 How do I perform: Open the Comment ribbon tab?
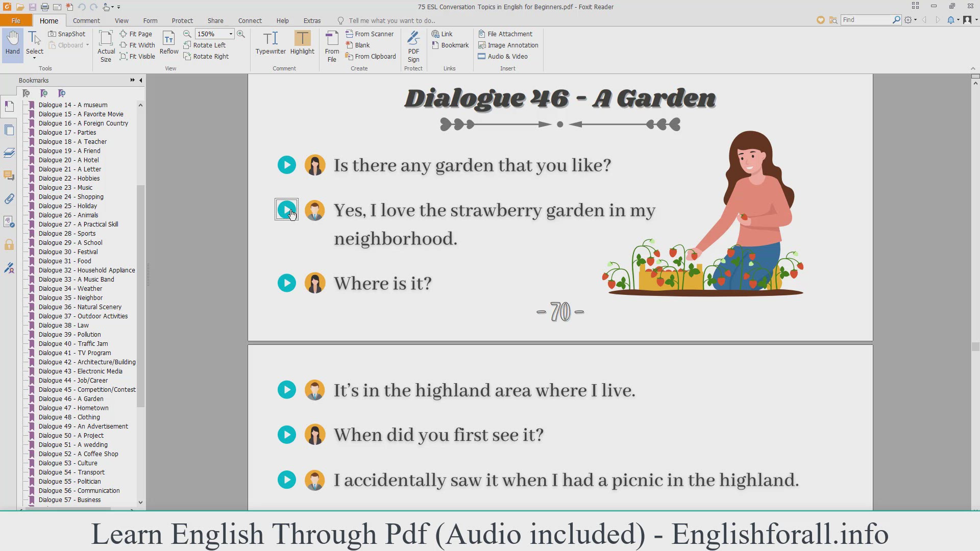click(x=86, y=20)
